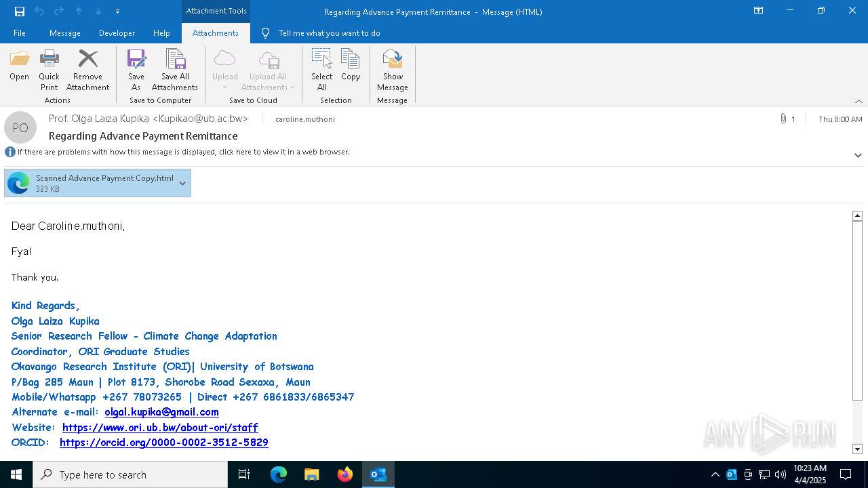Open the Help ribbon tab
This screenshot has width=868, height=488.
[161, 33]
